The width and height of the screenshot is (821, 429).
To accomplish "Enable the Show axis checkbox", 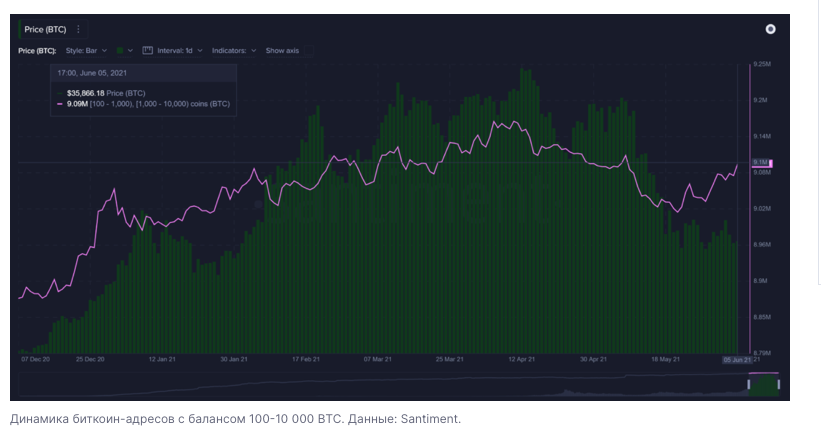I will pyautogui.click(x=281, y=50).
